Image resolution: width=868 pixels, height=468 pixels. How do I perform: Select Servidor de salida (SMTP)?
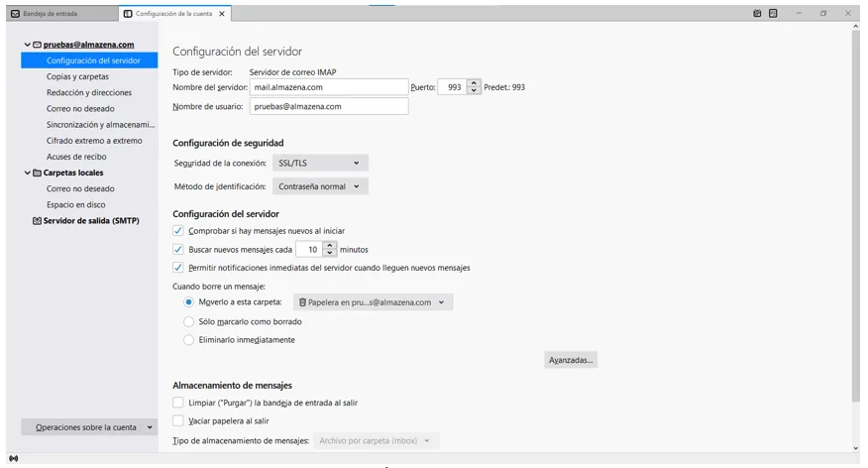coord(89,220)
